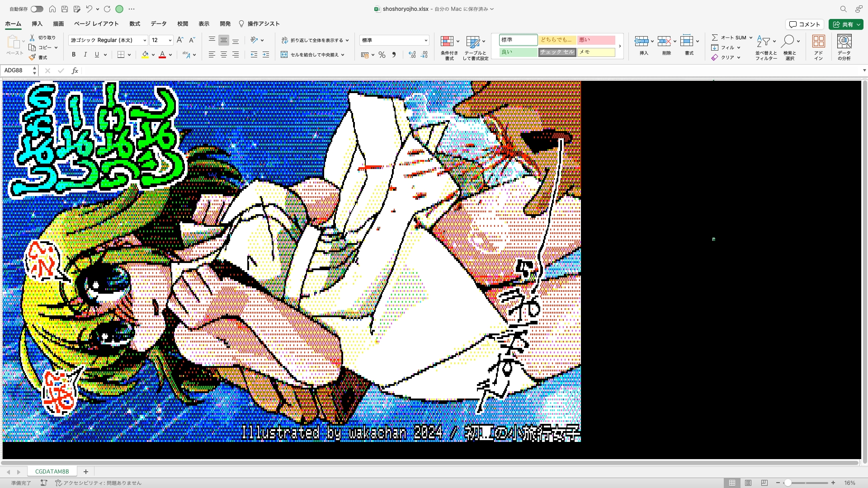Click the zoom slider handle
The height and width of the screenshot is (488, 868).
(x=788, y=483)
